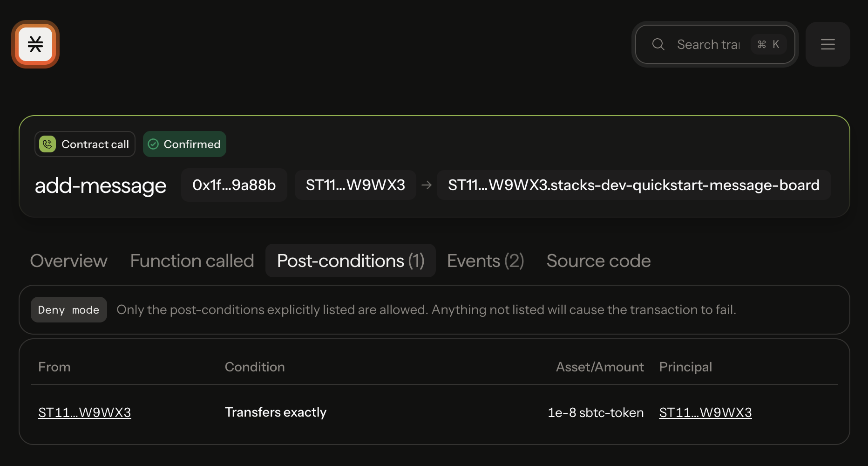Go to the Events (2) tab
868x466 pixels.
coord(485,261)
